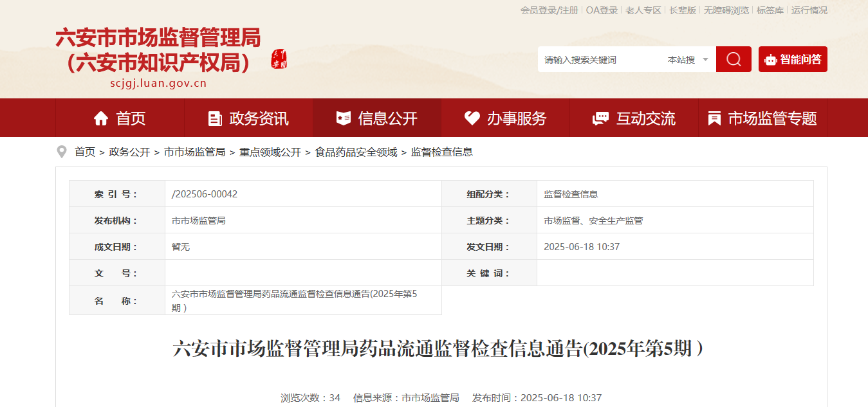Click the open-book icon beside 信息公开
Screen dimensions: 868x407
[344, 118]
